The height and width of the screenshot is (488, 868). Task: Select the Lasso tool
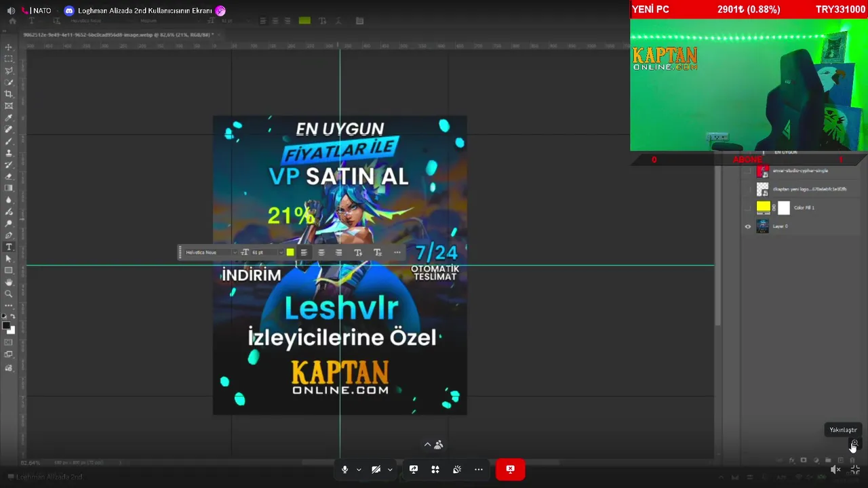9,70
